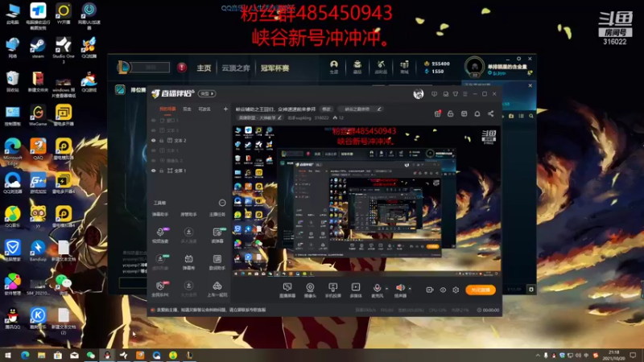Toggle visibility of 摄像头 2 layer
644x362 pixels.
coord(154,160)
